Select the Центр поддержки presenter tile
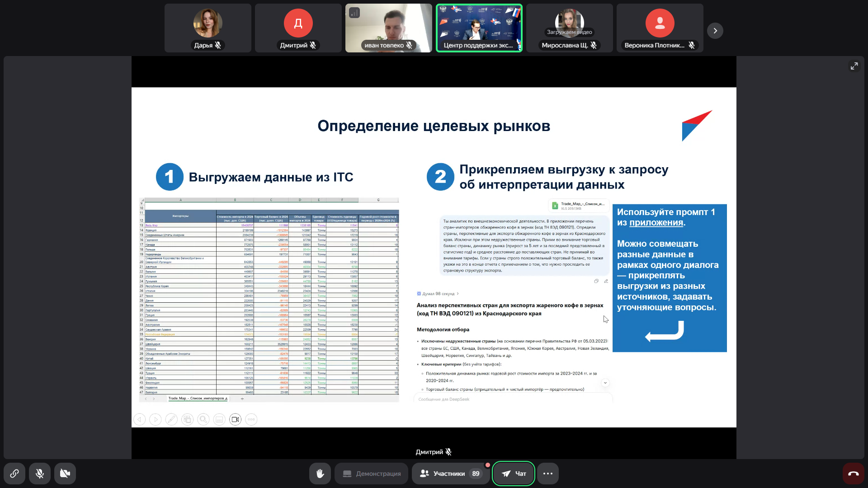The height and width of the screenshot is (488, 868). tap(479, 28)
